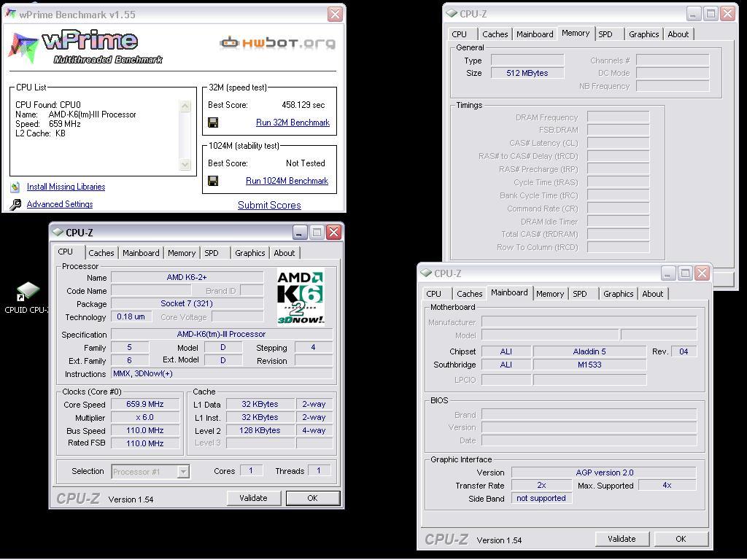Switch to Memory tab in CPU window
Screen dimensions: 747x560
[182, 253]
